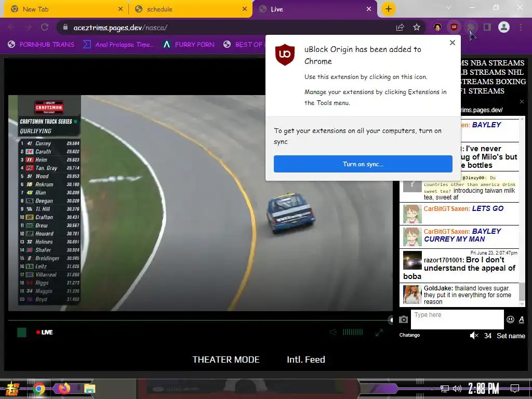Open the Chrome profile avatar

tap(504, 27)
